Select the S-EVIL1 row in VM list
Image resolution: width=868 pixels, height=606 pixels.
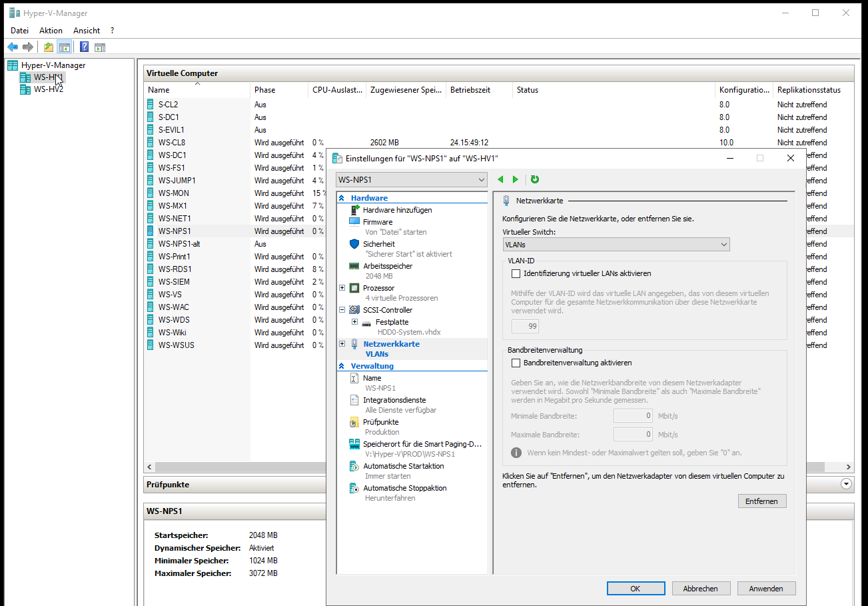point(498,130)
